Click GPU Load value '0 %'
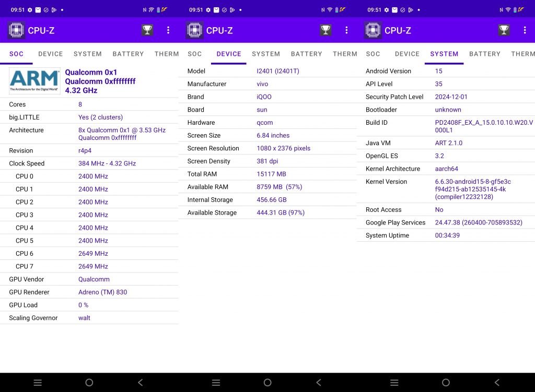This screenshot has height=392, width=535. pyautogui.click(x=83, y=305)
